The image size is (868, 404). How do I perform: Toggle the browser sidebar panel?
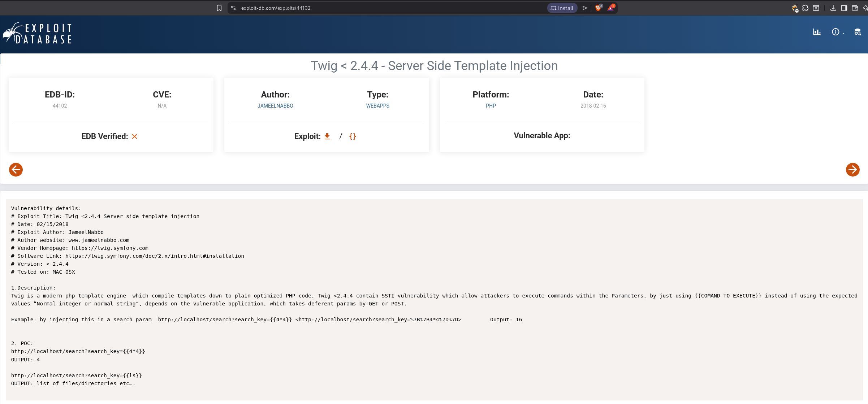[x=844, y=8]
